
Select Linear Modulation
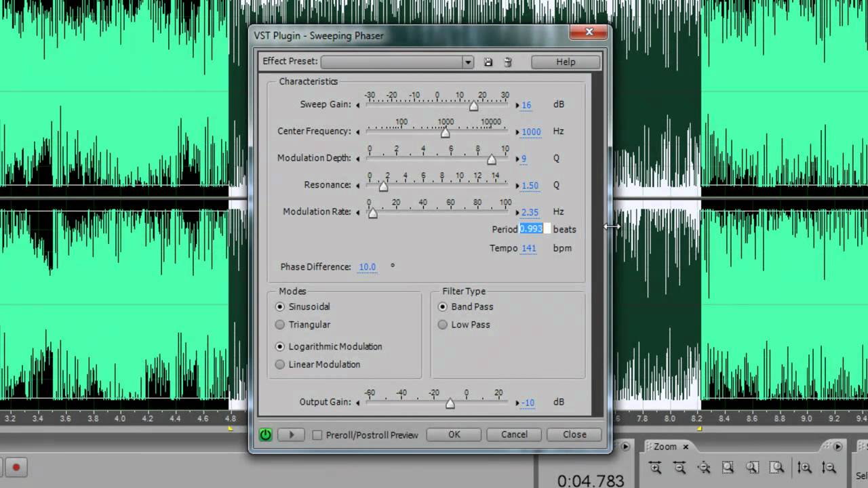[280, 364]
